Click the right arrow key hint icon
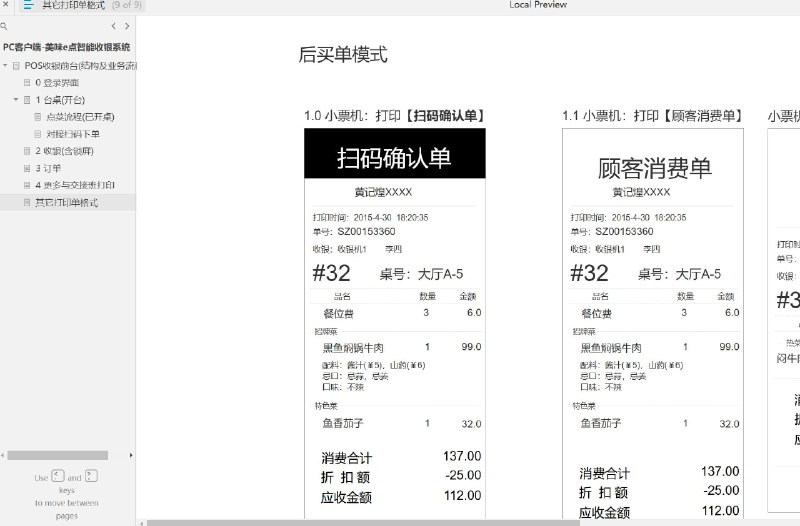The width and height of the screenshot is (800, 526). click(x=91, y=476)
